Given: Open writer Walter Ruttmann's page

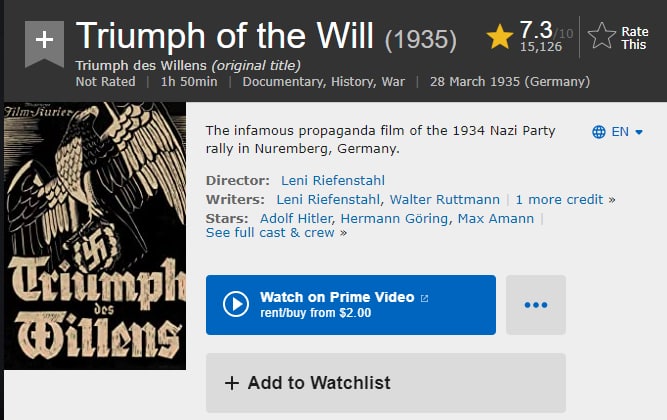Looking at the screenshot, I should [446, 199].
